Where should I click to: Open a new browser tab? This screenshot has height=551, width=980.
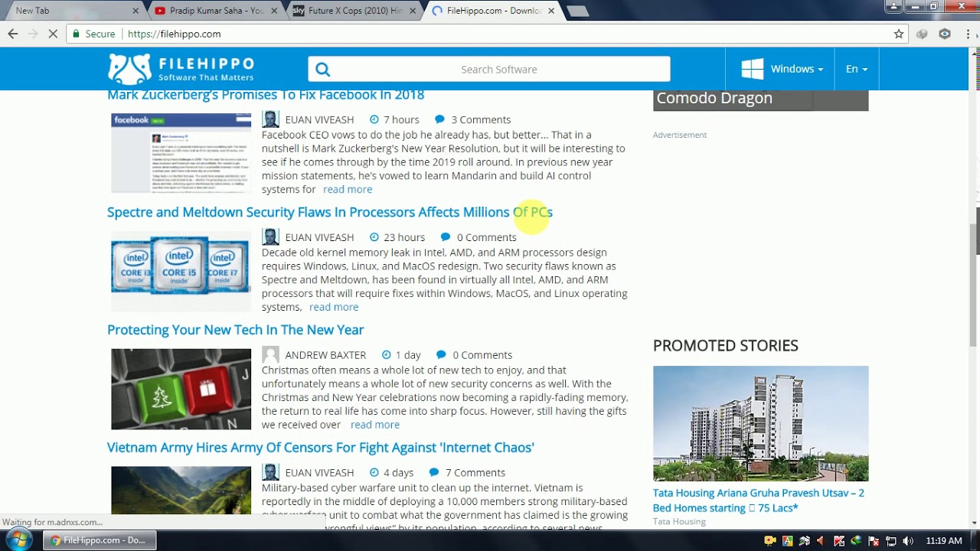[x=578, y=11]
